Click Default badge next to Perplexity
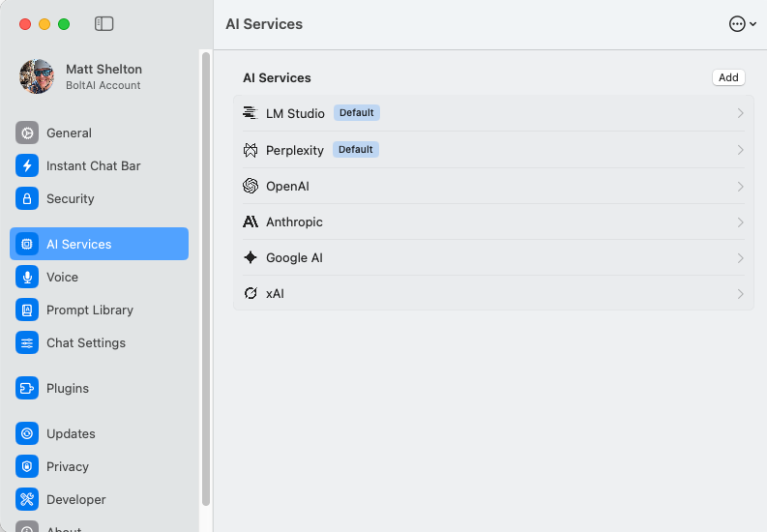This screenshot has height=532, width=767. (356, 149)
